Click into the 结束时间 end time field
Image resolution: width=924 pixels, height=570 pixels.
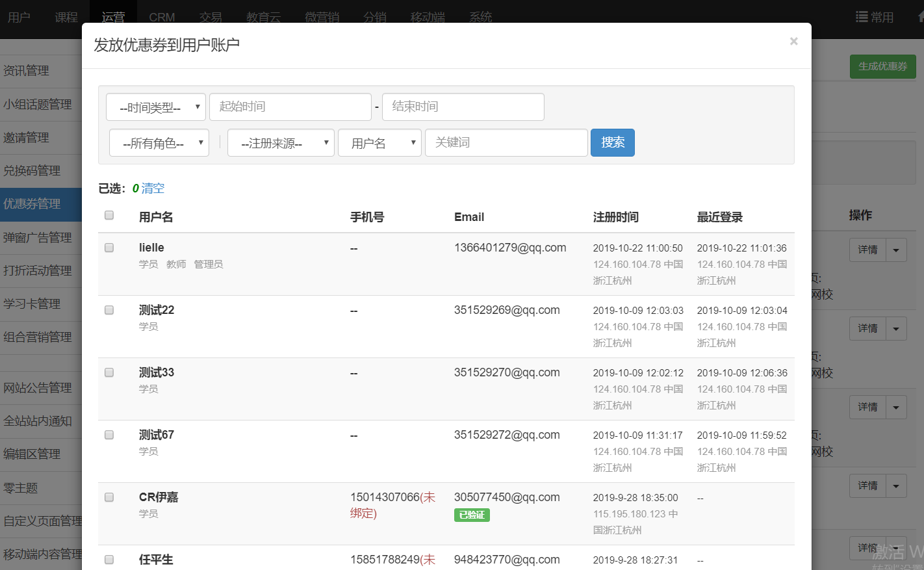click(463, 107)
